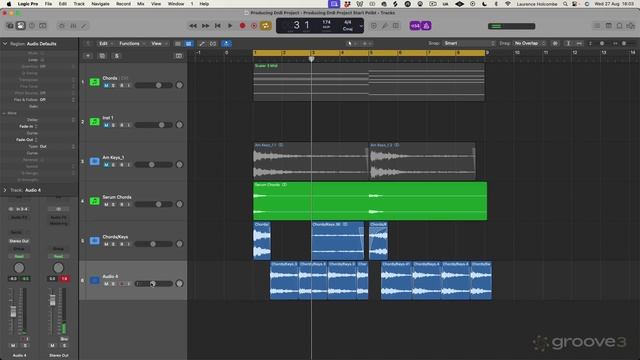Click the 174 tempo value in the LCD
The width and height of the screenshot is (640, 360).
tap(327, 22)
